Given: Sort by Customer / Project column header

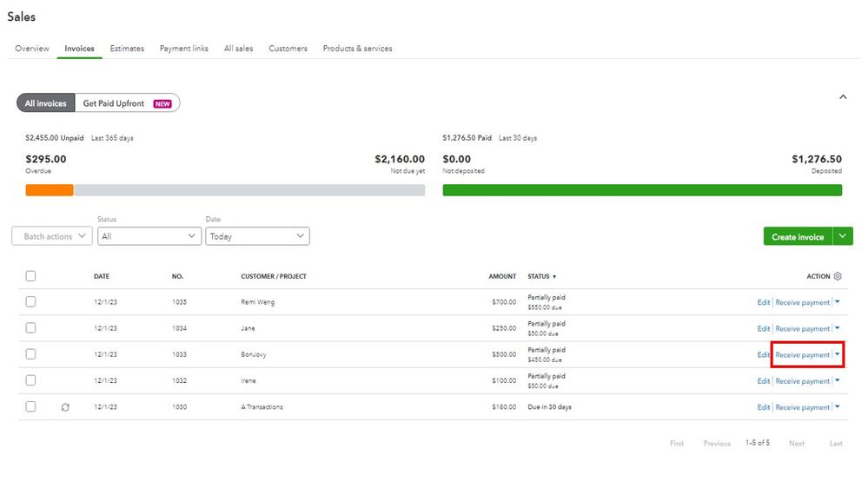Looking at the screenshot, I should click(274, 276).
